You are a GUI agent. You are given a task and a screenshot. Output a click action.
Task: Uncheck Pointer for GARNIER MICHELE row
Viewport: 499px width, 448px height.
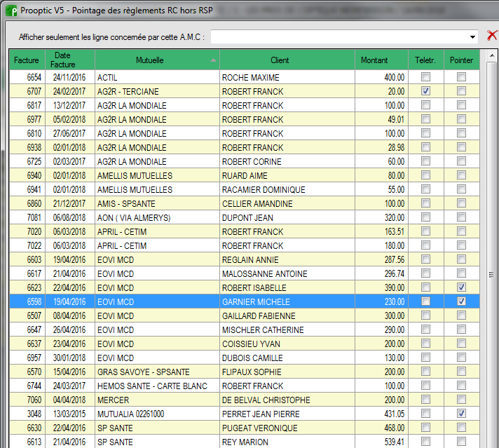(461, 301)
